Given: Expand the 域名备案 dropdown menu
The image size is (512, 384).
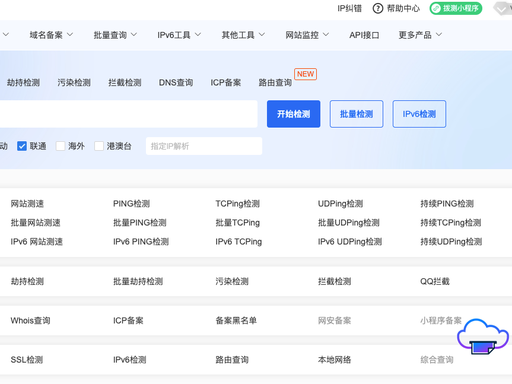Looking at the screenshot, I should click(51, 35).
